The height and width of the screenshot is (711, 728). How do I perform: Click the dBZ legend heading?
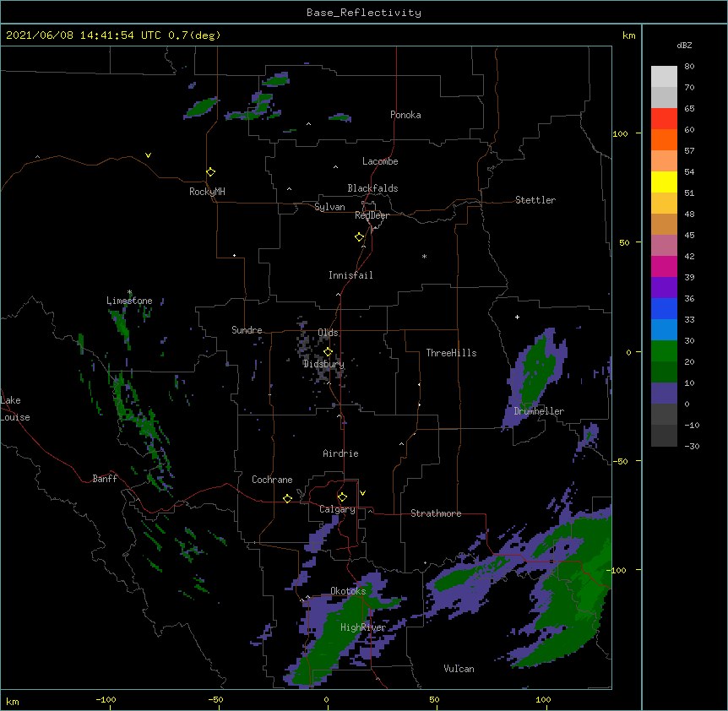pos(684,46)
